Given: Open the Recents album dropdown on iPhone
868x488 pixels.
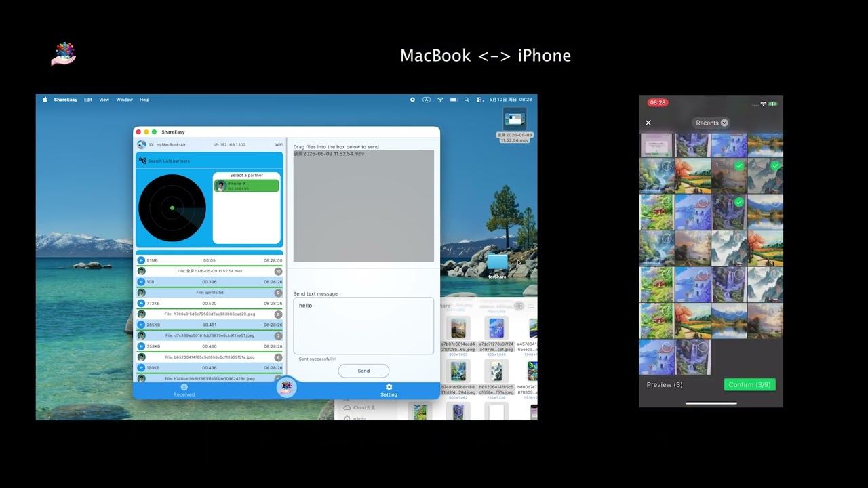Looking at the screenshot, I should point(711,123).
